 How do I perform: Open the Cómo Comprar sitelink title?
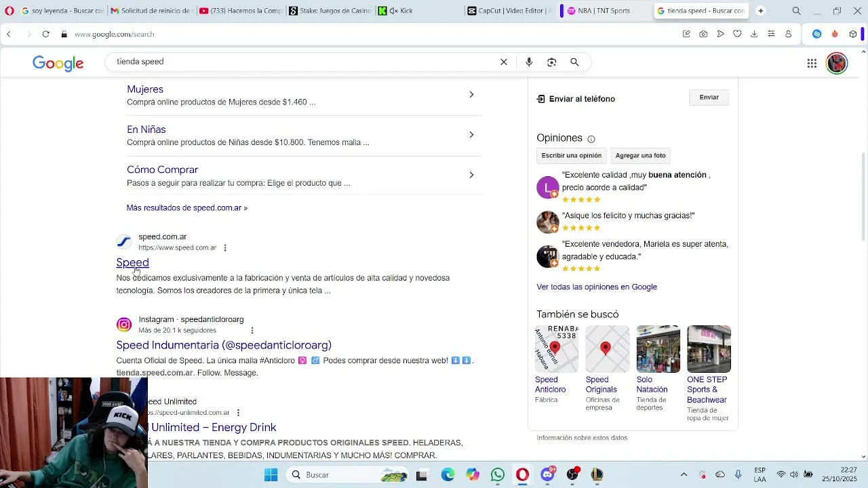[x=163, y=170]
